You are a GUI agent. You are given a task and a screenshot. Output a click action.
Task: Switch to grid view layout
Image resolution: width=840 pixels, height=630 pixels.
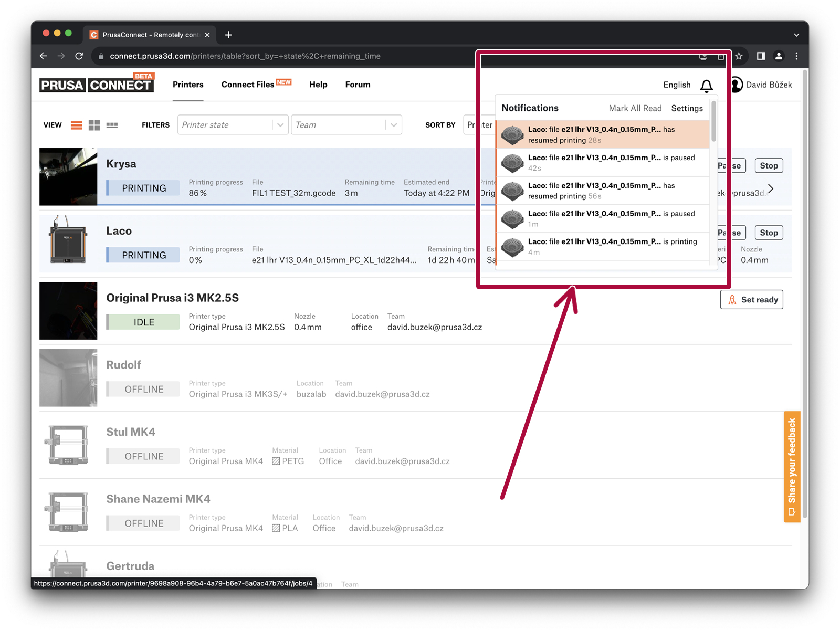[94, 125]
